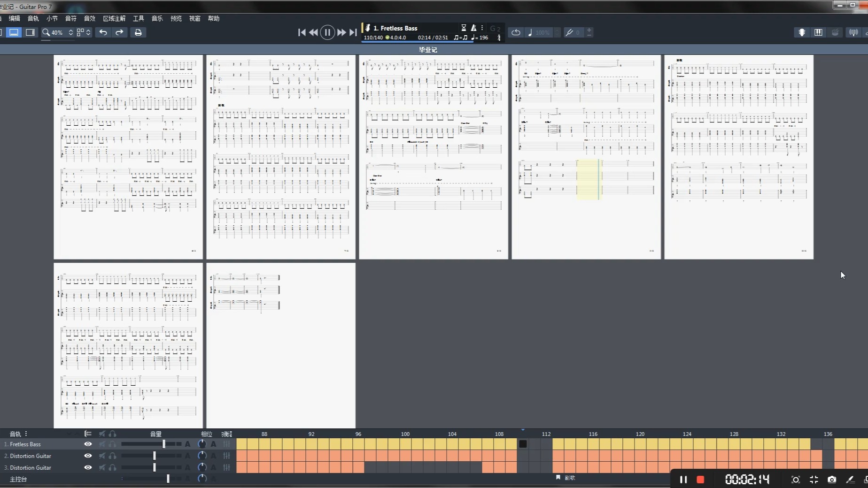Solo track 3 Distortion Guitar

tap(112, 467)
